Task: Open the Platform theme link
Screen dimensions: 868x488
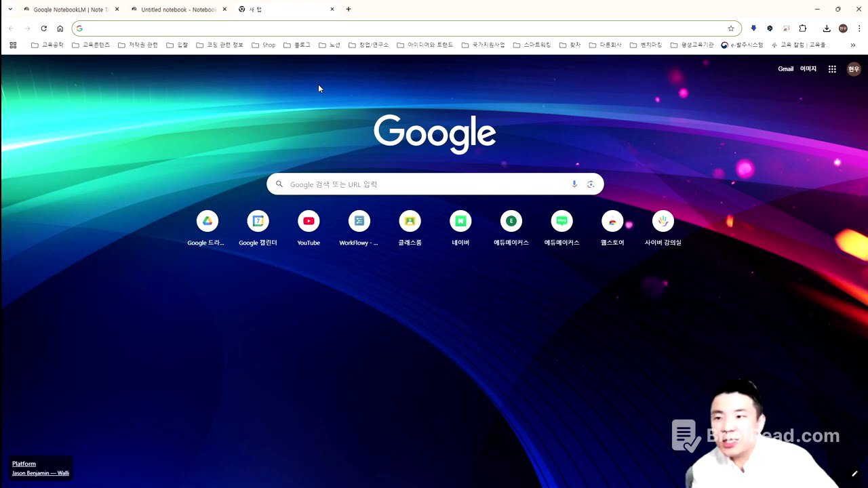Action: (x=24, y=464)
